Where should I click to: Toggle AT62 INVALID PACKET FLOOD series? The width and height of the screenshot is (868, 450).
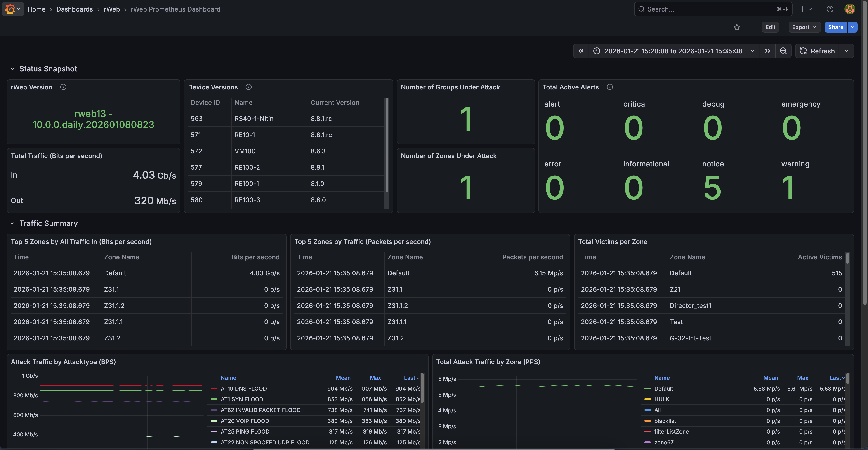(x=260, y=410)
